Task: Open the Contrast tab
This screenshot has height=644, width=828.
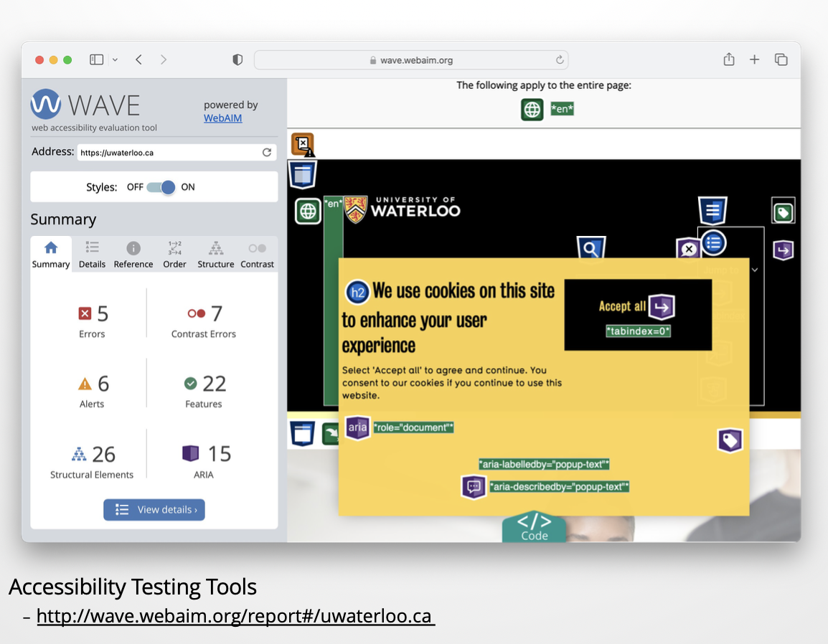Action: (257, 255)
